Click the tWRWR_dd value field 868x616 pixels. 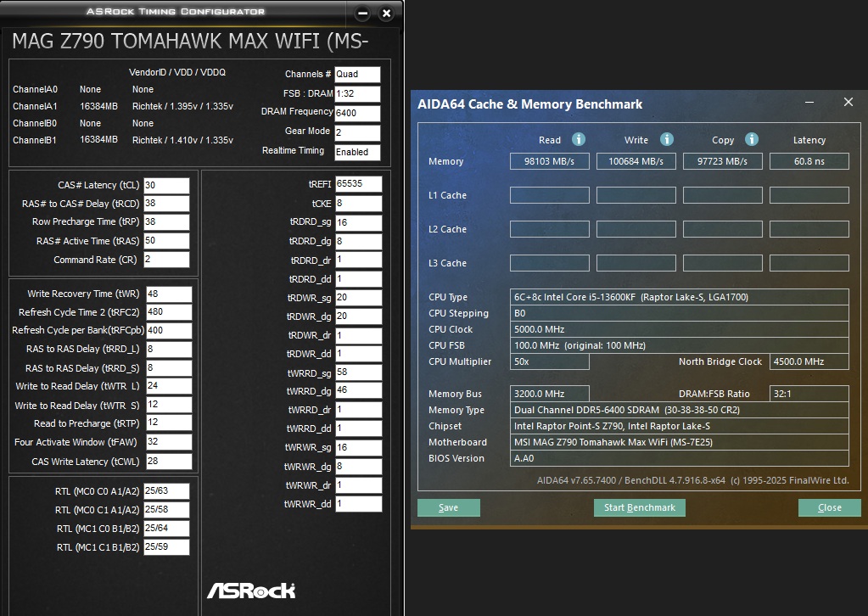coord(358,504)
